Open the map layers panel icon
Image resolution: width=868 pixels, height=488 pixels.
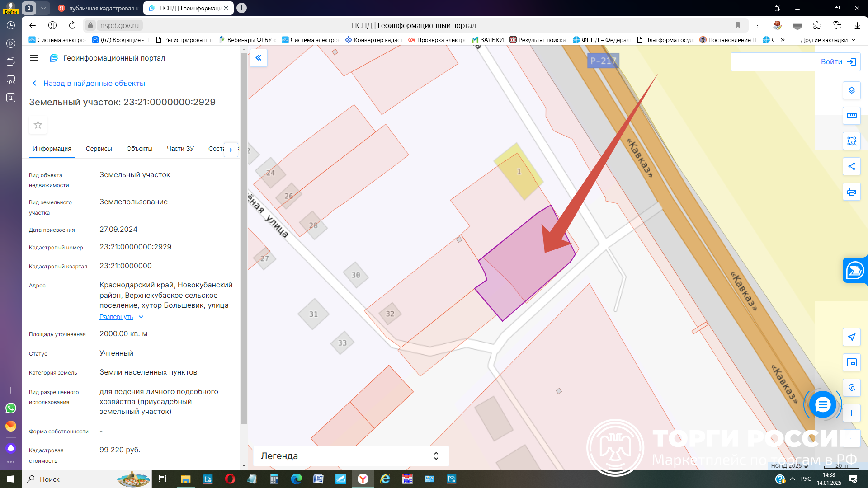coord(851,90)
